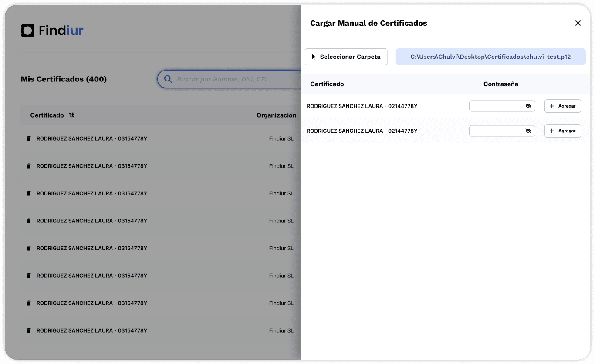Viewport: 595px width, 364px height.
Task: Click trash icon of the last certificate row
Action: point(29,330)
